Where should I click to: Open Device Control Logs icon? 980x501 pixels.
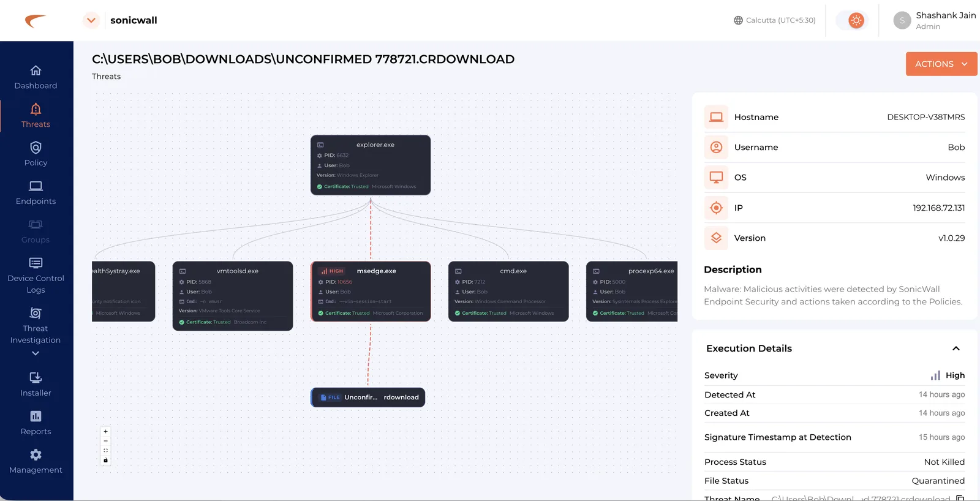(36, 263)
